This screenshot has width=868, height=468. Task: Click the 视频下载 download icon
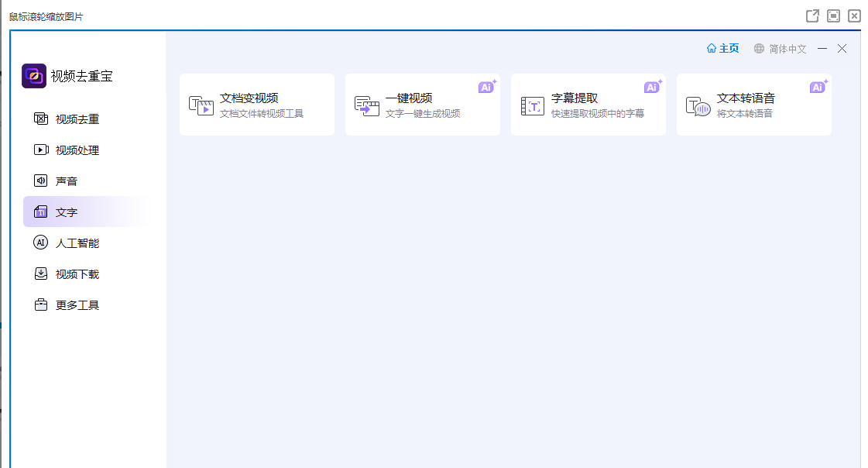pyautogui.click(x=41, y=274)
